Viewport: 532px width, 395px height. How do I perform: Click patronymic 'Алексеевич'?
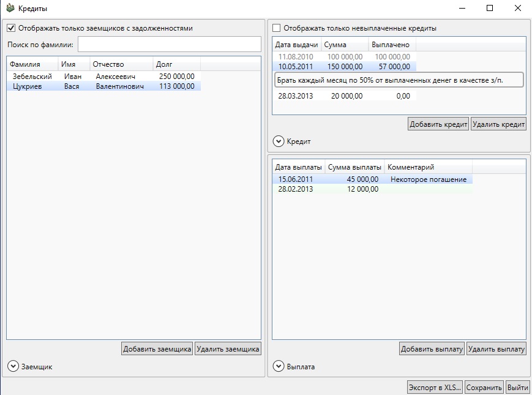coord(115,77)
